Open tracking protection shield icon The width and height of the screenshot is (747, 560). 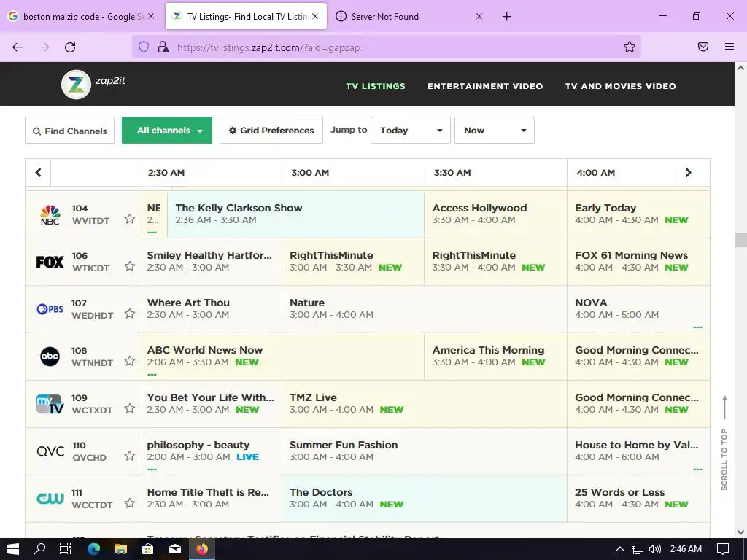144,47
